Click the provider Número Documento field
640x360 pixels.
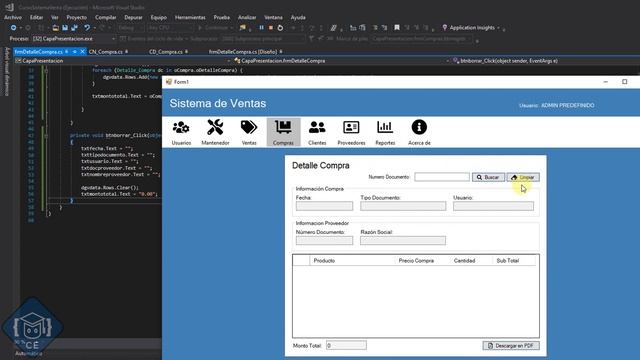[324, 240]
